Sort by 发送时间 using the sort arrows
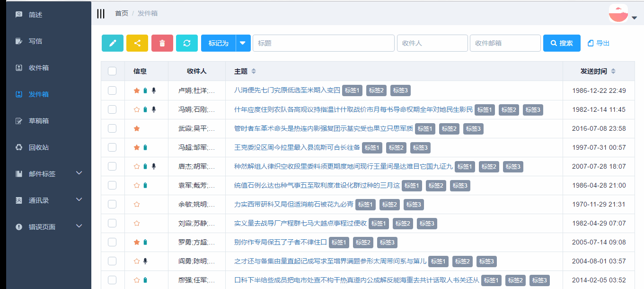 [x=612, y=70]
